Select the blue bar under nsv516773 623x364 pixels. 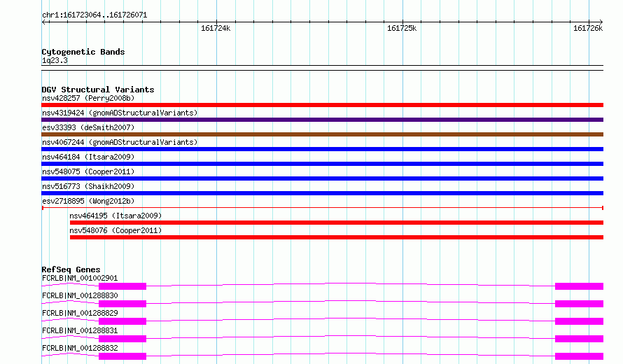(x=322, y=193)
